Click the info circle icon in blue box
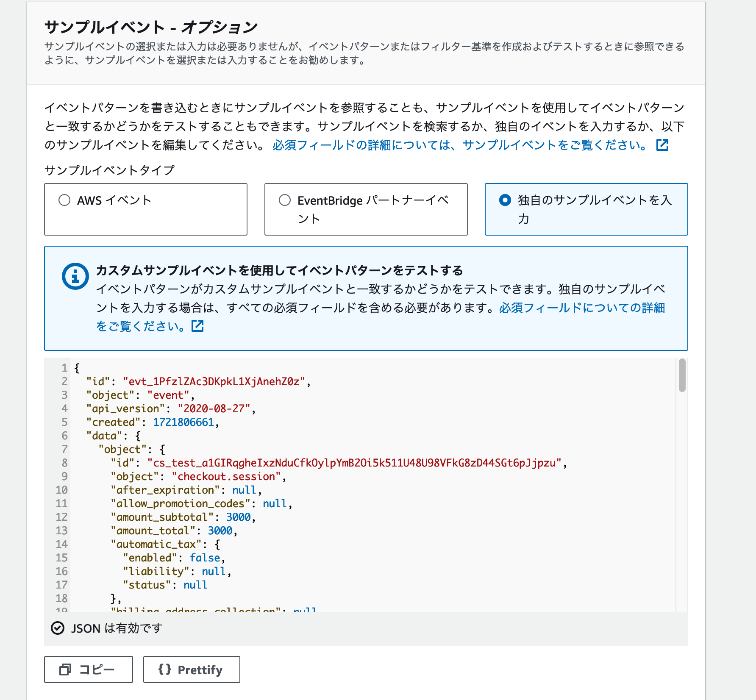756x700 pixels. (75, 276)
